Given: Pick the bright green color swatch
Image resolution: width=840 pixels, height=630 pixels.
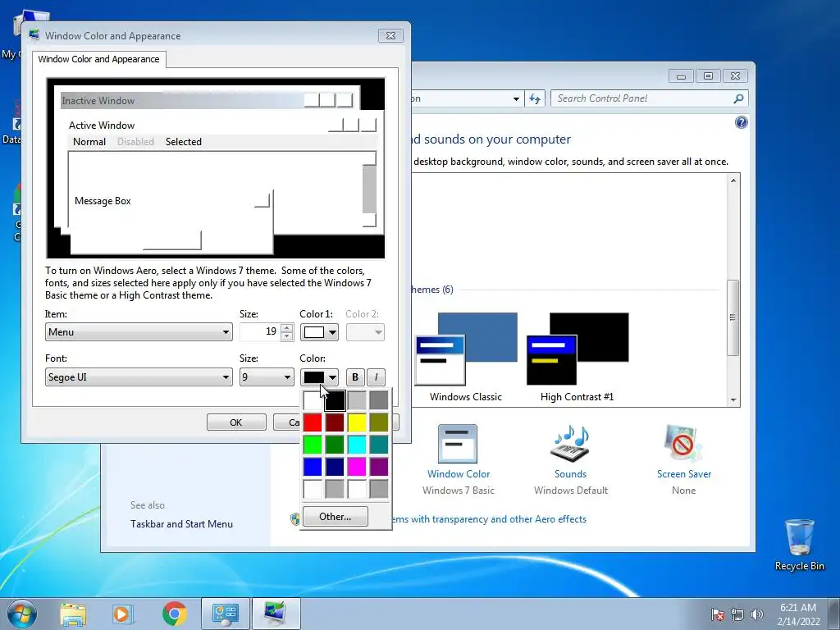Looking at the screenshot, I should coord(313,444).
